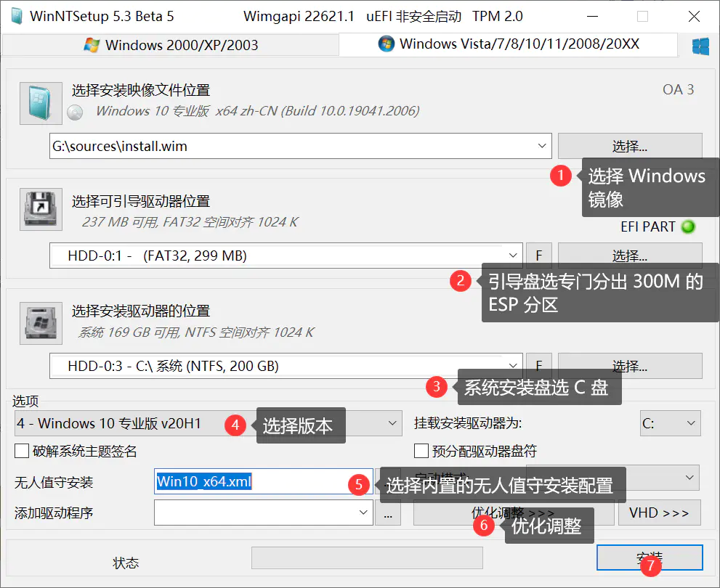
Task: Click the 选择安装映像文件位置 heading
Action: click(x=140, y=90)
